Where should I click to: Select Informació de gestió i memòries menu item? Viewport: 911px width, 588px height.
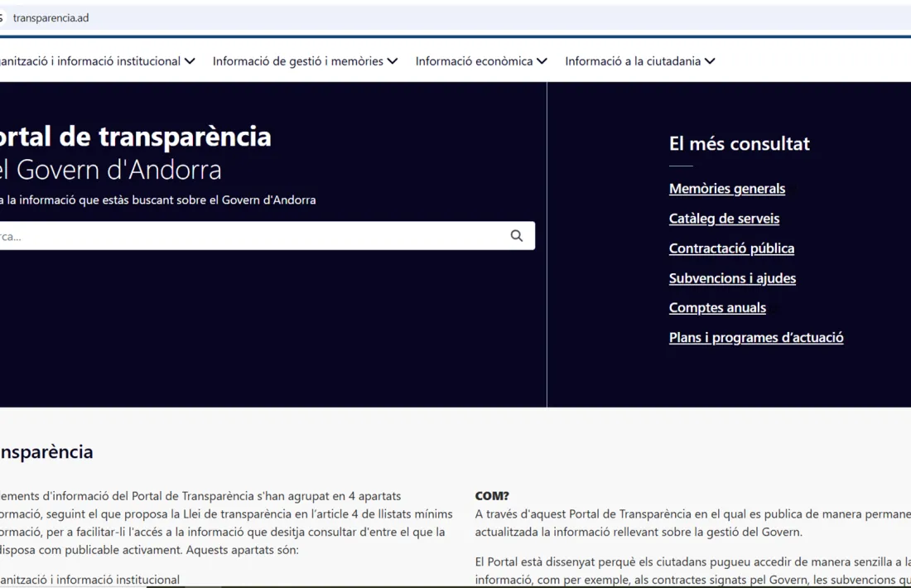coord(298,60)
